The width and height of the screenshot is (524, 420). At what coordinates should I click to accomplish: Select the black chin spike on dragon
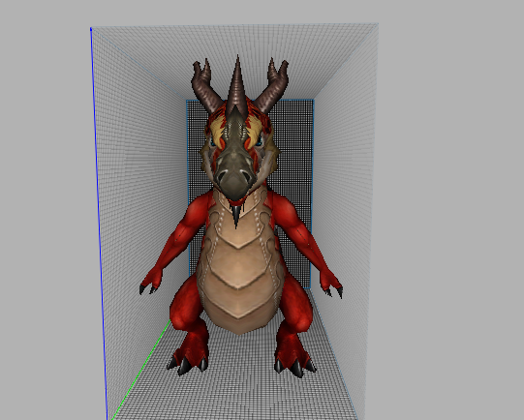point(236,216)
